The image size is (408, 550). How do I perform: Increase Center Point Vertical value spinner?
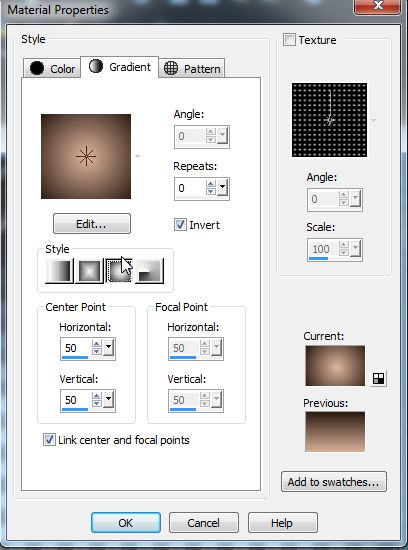coord(96,396)
